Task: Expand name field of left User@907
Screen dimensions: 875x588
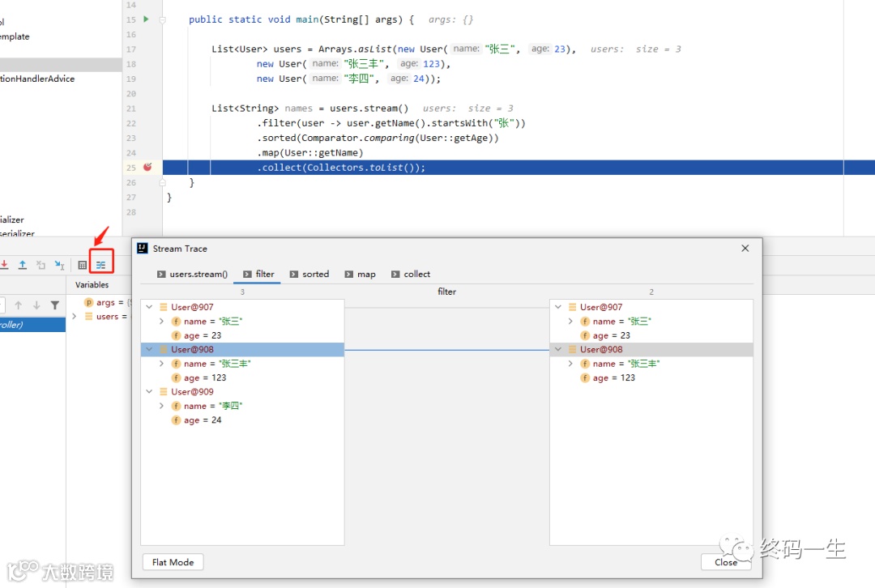Action: pos(161,322)
